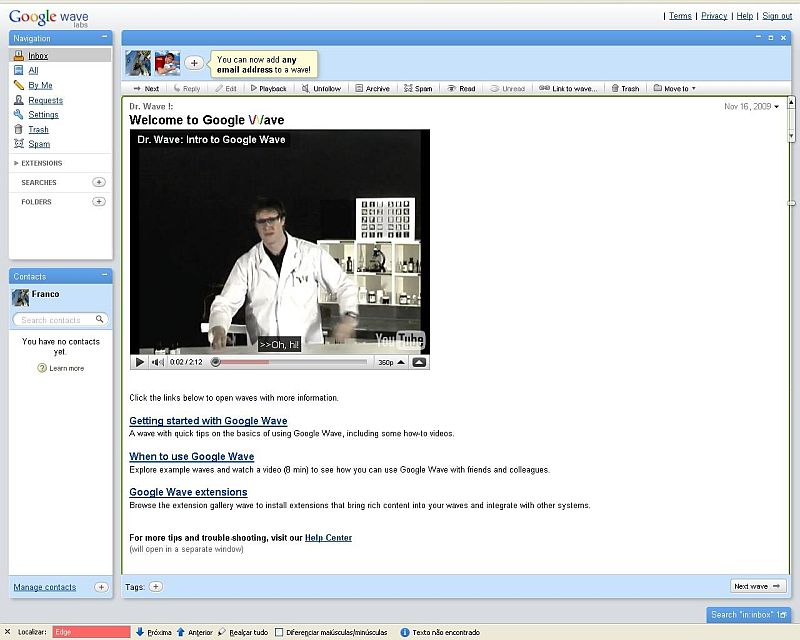Click the Search contacts input field
The width and height of the screenshot is (800, 640).
click(60, 320)
